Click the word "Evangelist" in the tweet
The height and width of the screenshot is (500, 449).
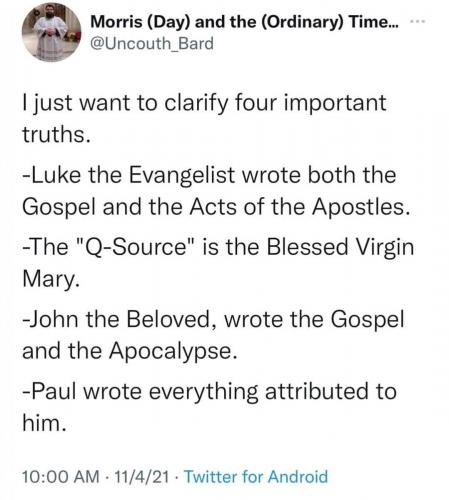[x=182, y=175]
